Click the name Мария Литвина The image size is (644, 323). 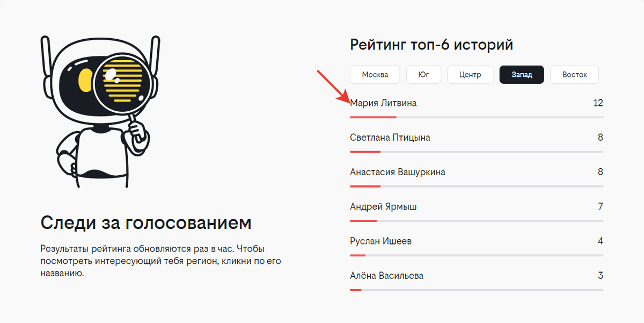click(383, 103)
